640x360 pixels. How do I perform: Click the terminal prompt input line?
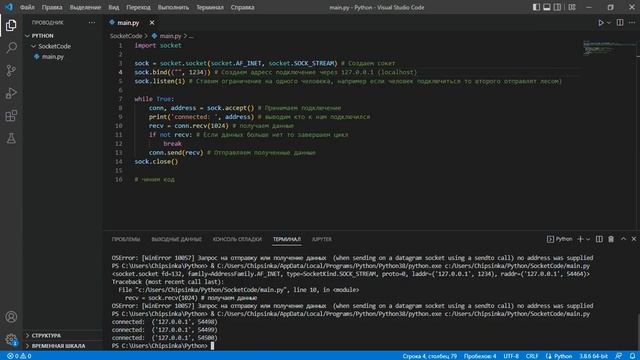coord(162,346)
